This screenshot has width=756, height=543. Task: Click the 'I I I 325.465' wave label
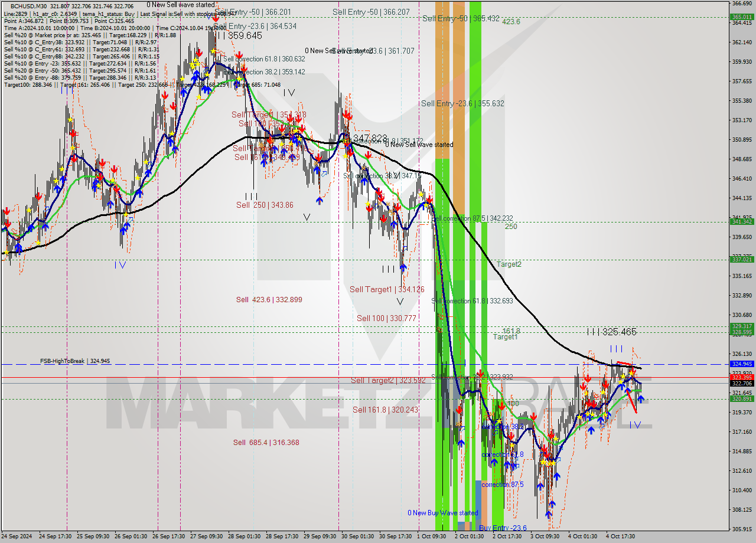(612, 332)
